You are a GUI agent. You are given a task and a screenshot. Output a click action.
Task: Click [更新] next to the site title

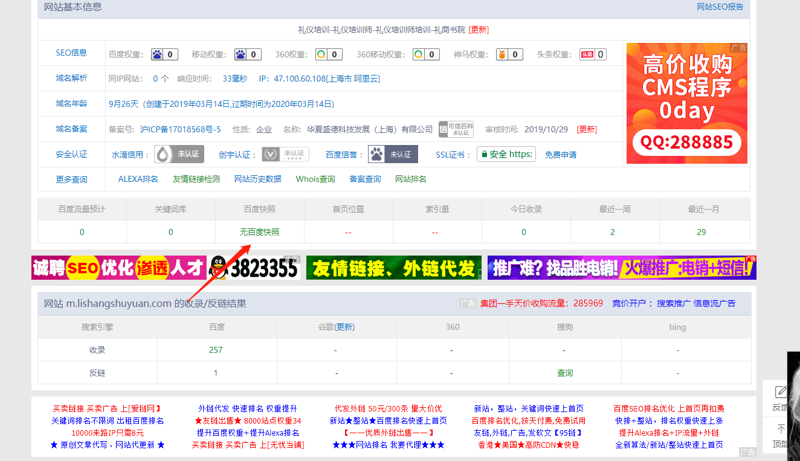pyautogui.click(x=479, y=30)
